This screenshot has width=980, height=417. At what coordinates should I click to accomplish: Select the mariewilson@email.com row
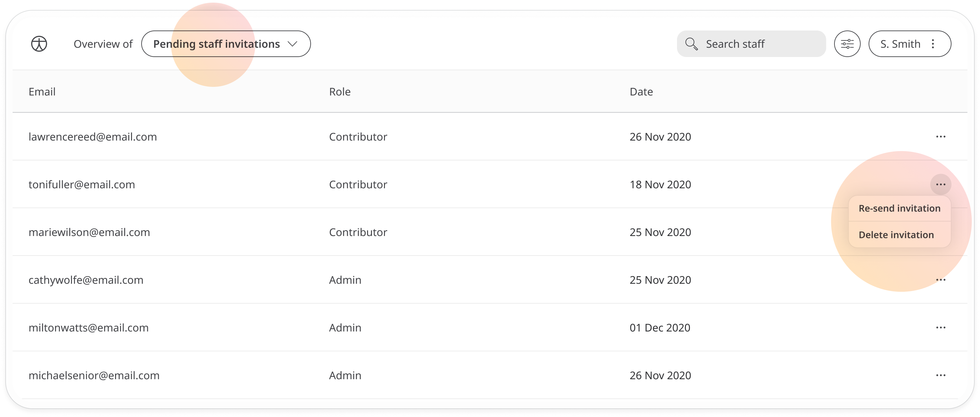[x=490, y=232]
